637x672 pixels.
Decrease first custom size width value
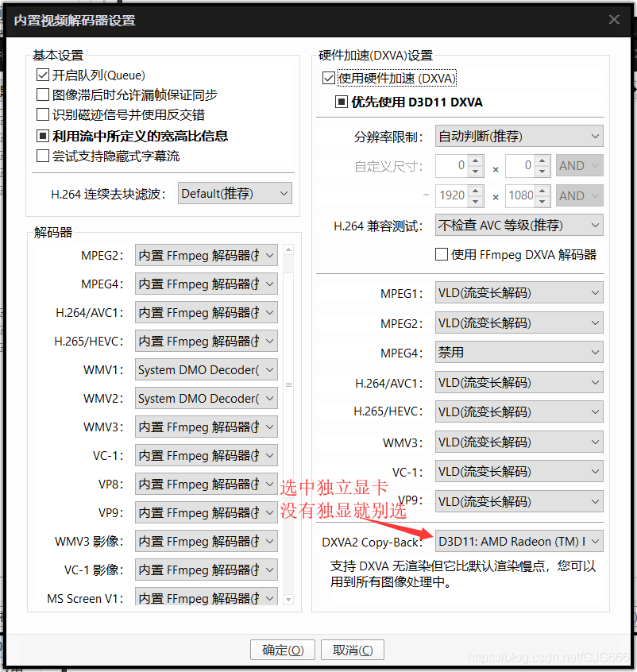pos(476,171)
